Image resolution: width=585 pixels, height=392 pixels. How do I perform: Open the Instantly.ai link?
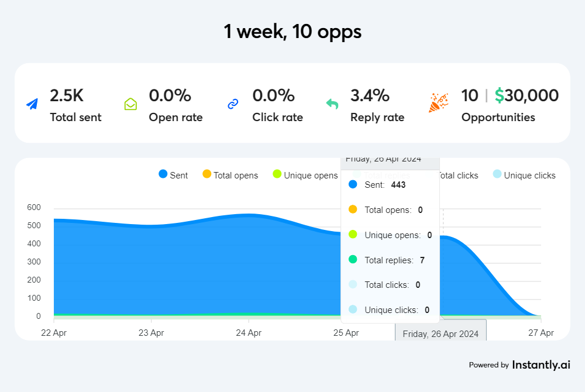tap(541, 365)
